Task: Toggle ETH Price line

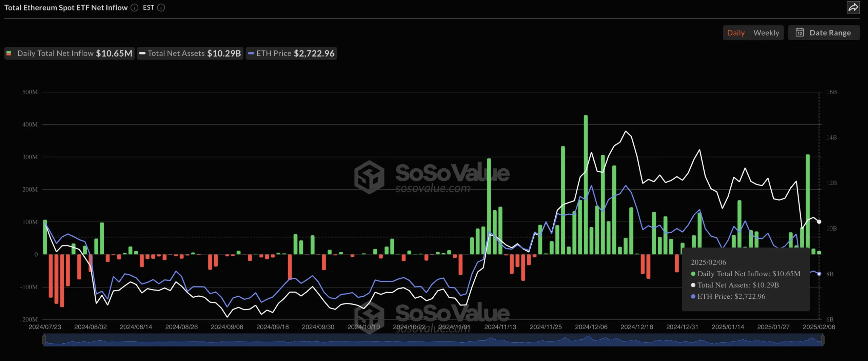Action: (x=291, y=53)
